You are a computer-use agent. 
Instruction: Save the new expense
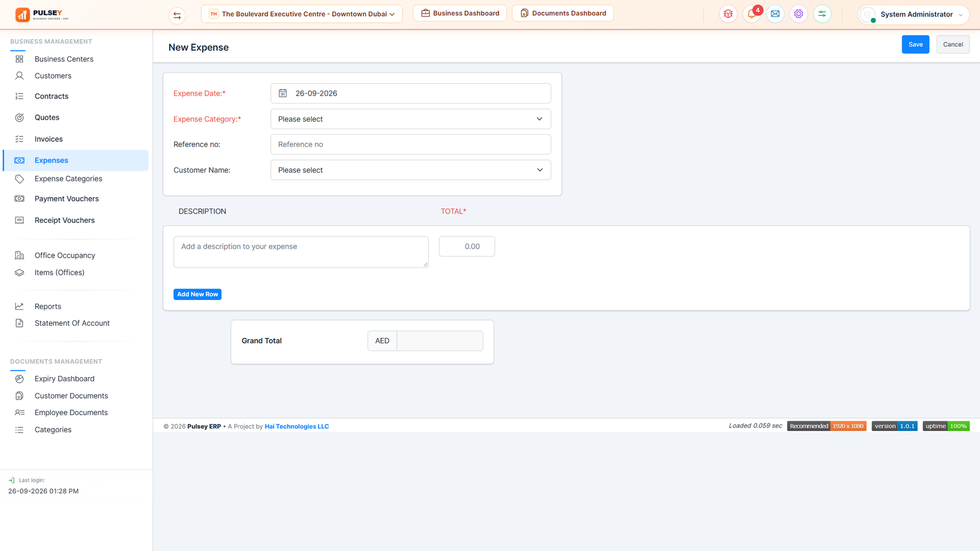[x=916, y=44]
